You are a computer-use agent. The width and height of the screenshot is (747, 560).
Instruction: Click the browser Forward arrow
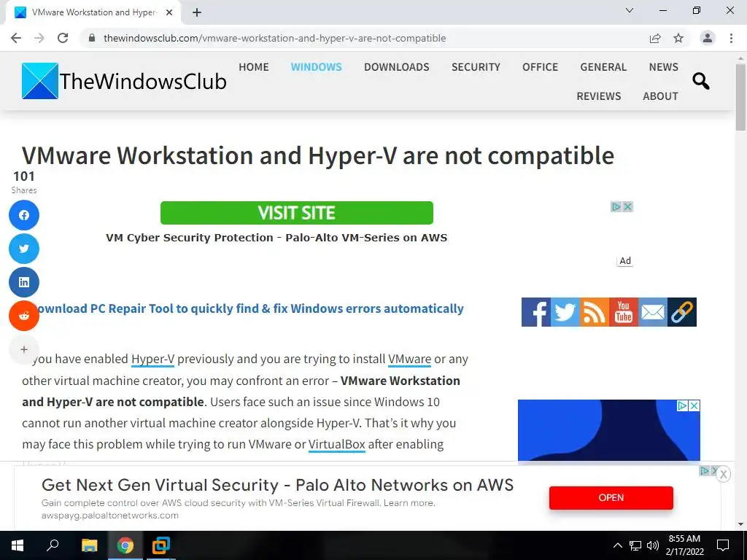[x=39, y=38]
